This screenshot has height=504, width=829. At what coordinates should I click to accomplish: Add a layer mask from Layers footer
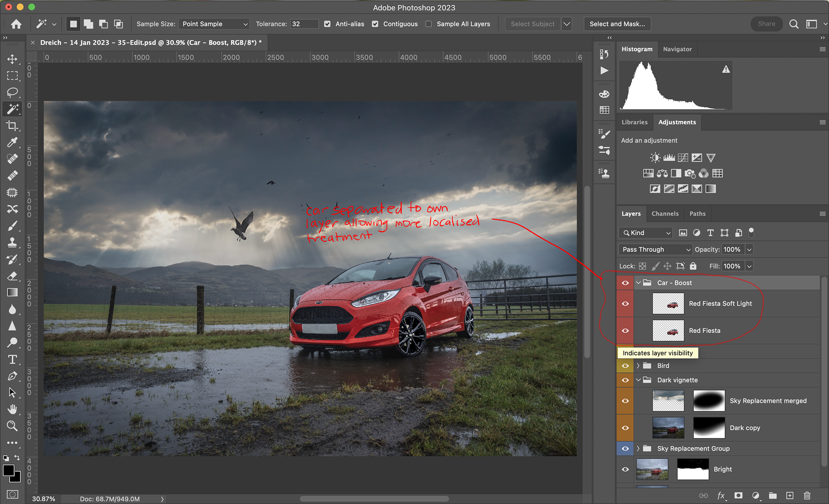click(x=738, y=495)
